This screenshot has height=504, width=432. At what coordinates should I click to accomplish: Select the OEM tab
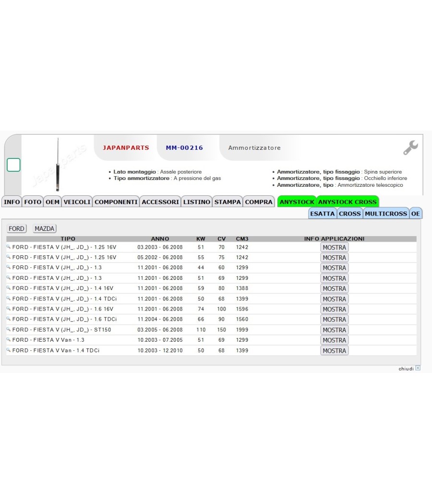[52, 202]
